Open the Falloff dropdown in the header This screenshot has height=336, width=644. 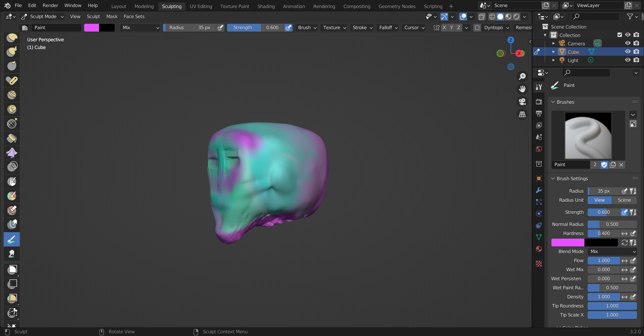[388, 28]
